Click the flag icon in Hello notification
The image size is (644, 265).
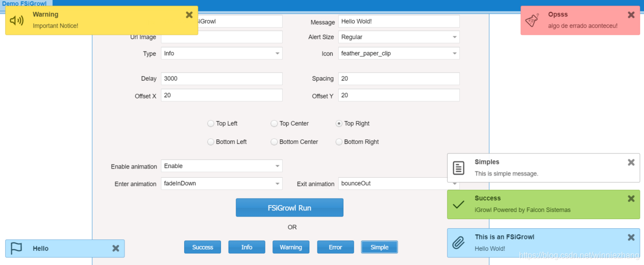point(17,248)
